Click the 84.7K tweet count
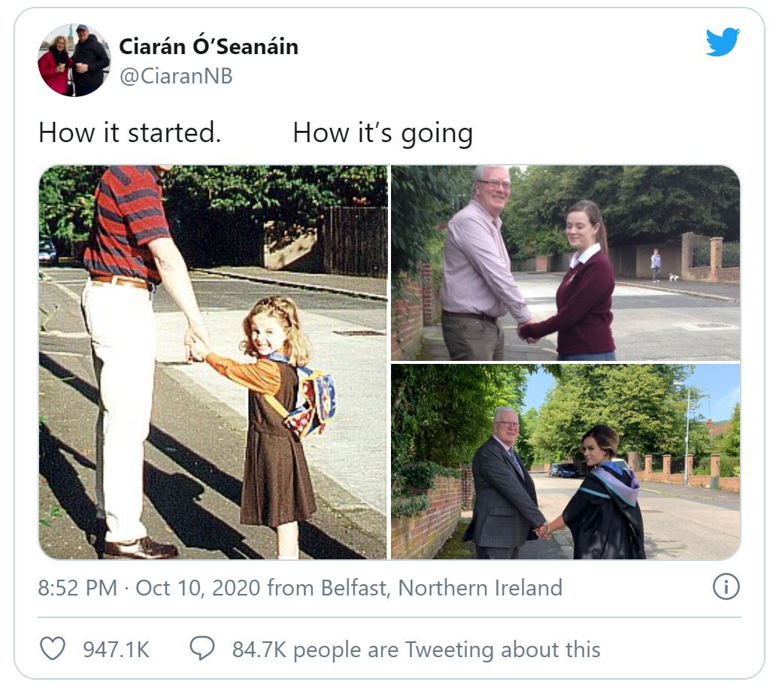The width and height of the screenshot is (782, 700). [x=259, y=649]
